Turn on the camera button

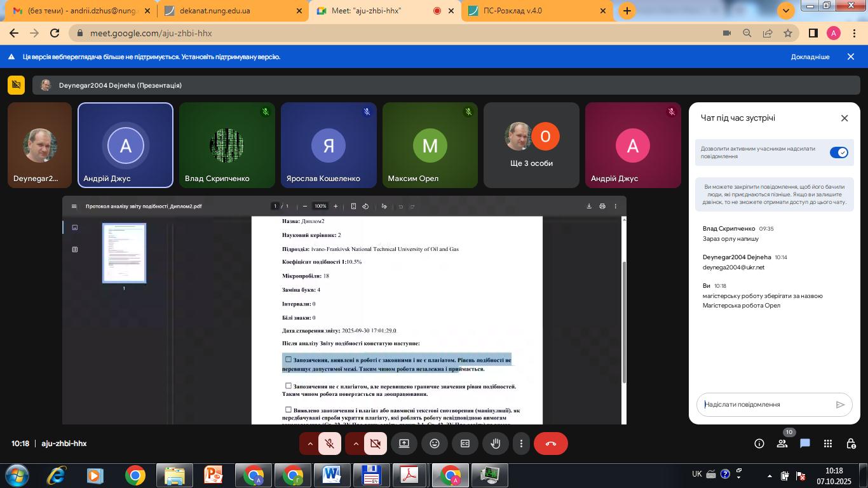376,444
